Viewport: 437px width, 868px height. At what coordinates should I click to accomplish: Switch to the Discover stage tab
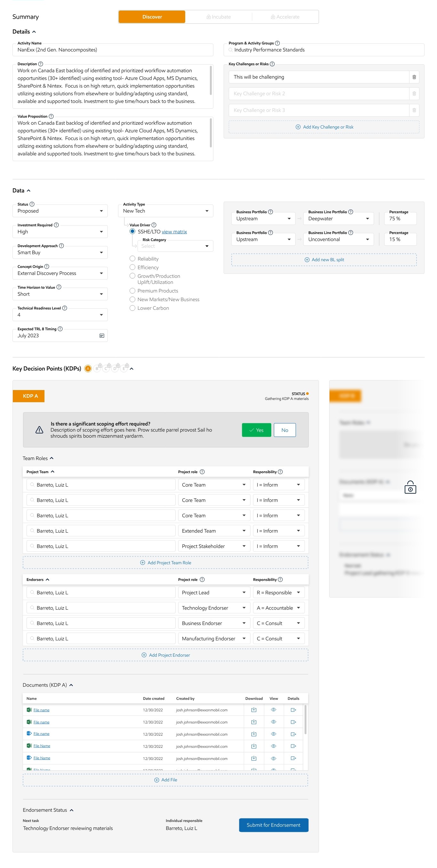point(152,17)
